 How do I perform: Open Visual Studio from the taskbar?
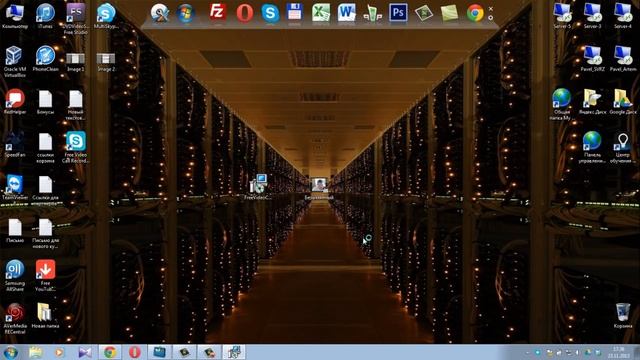point(84,352)
